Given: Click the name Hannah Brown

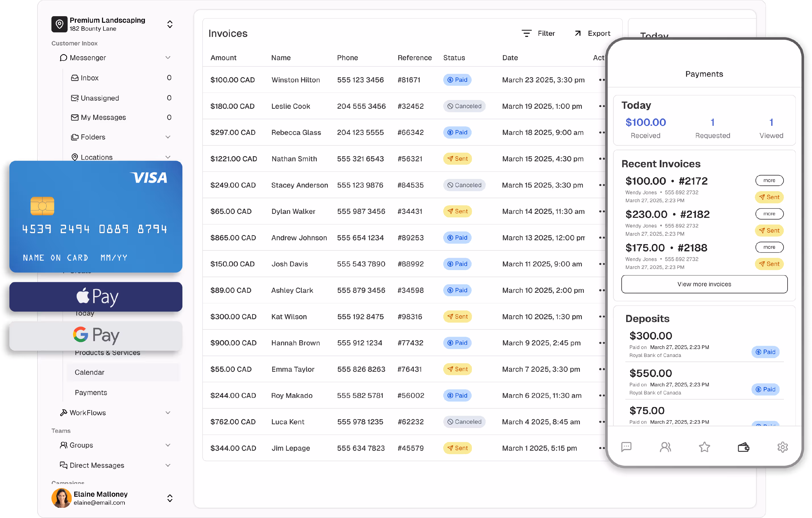Looking at the screenshot, I should point(295,343).
